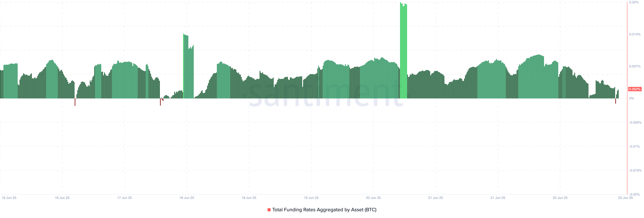Click the 17 Jun 25 date label
Viewport: 644px width, 218px height.
124,198
